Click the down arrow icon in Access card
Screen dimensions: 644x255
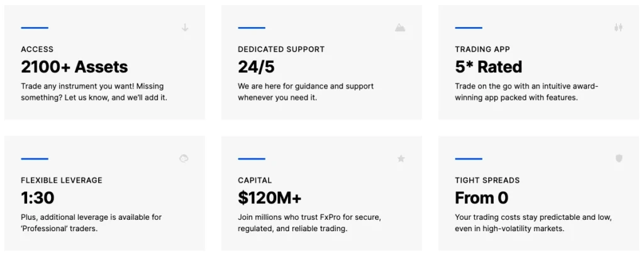(x=185, y=28)
